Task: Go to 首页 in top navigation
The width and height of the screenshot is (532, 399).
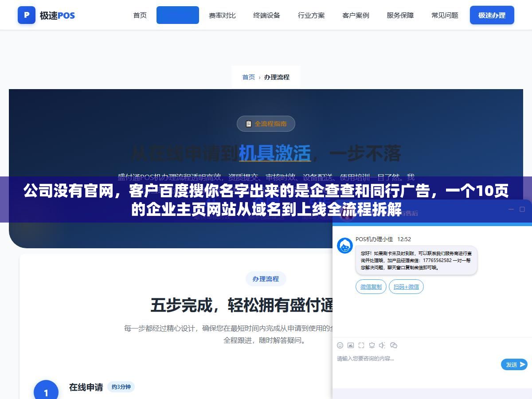Action: 140,15
